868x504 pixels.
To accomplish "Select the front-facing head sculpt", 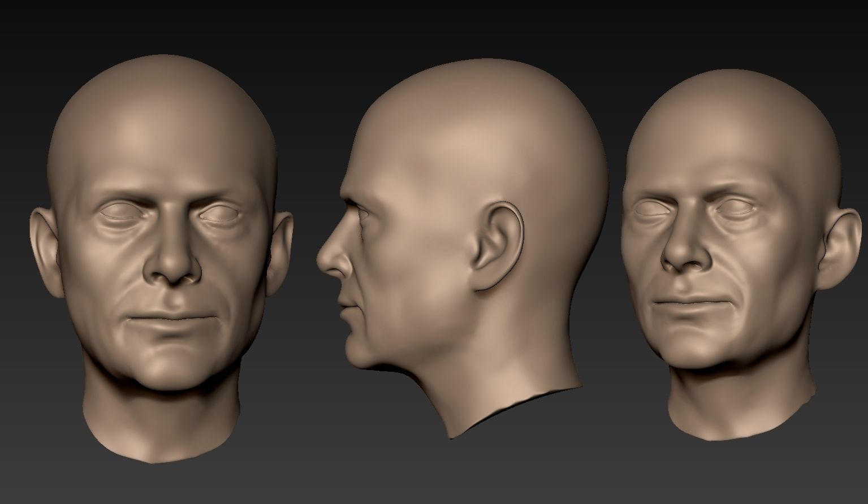I will (x=162, y=259).
